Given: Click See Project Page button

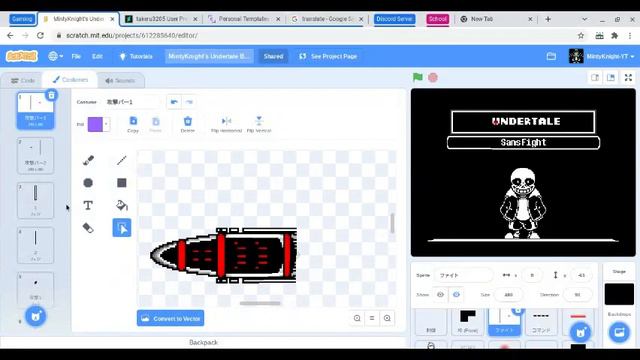Looking at the screenshot, I should (328, 56).
